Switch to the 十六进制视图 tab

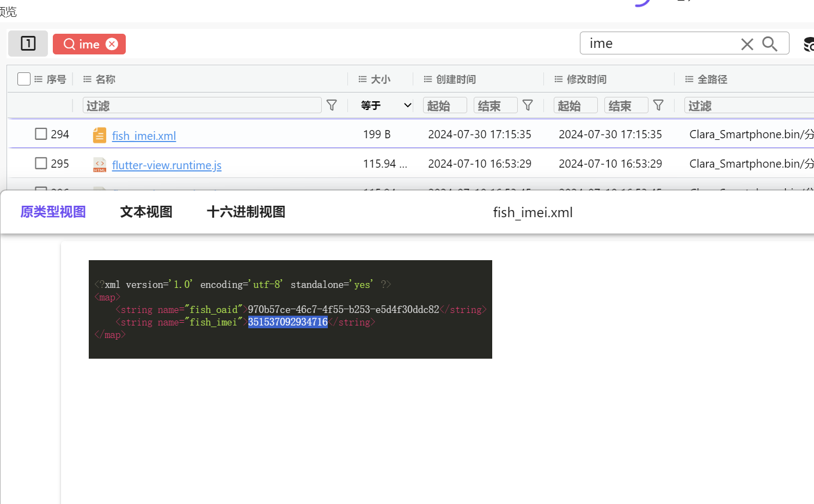pos(246,212)
